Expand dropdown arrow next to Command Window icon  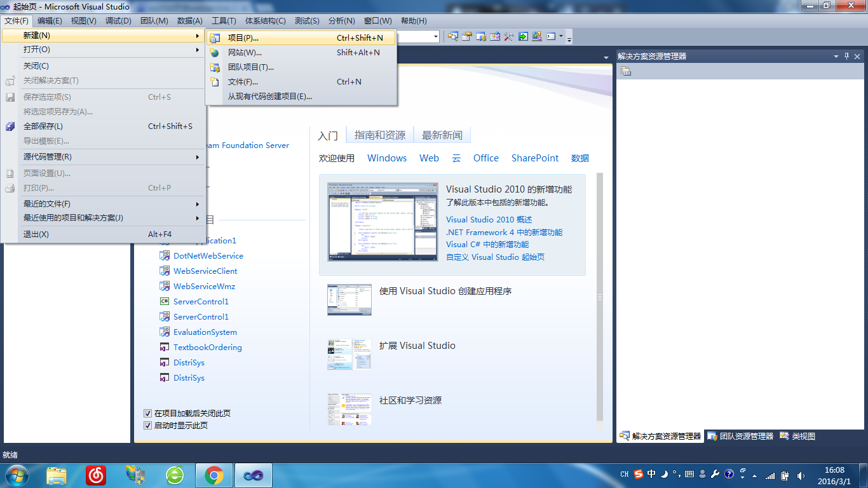click(561, 36)
